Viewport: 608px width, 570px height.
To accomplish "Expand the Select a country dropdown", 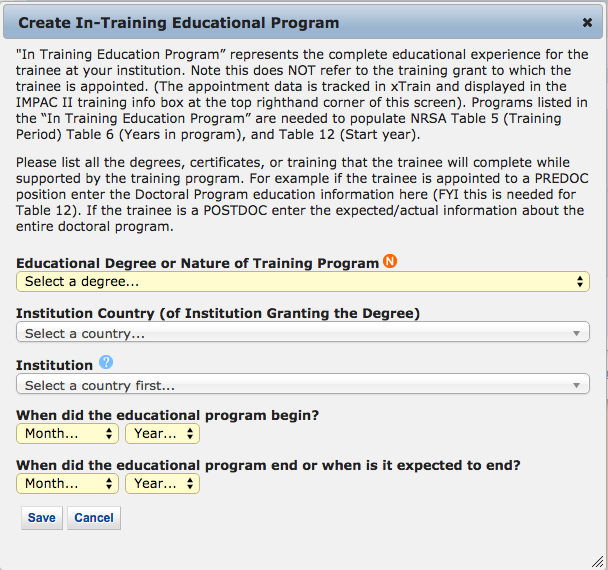I will click(302, 334).
